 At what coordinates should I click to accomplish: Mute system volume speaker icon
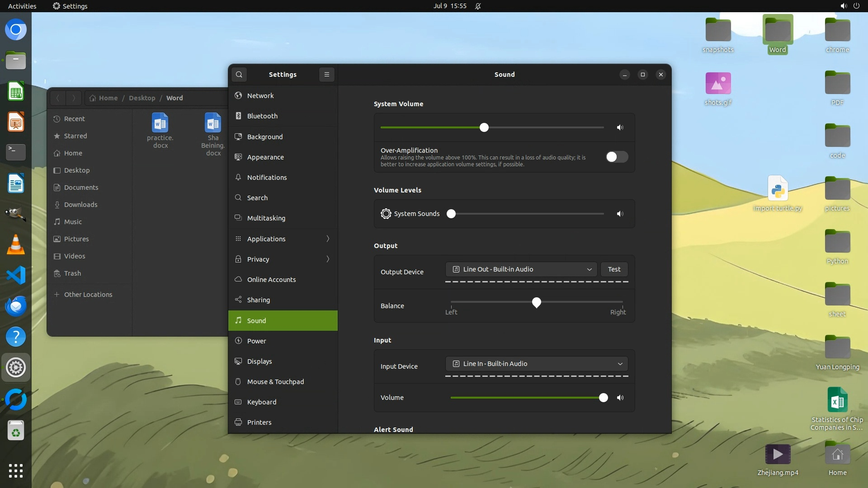click(x=620, y=128)
